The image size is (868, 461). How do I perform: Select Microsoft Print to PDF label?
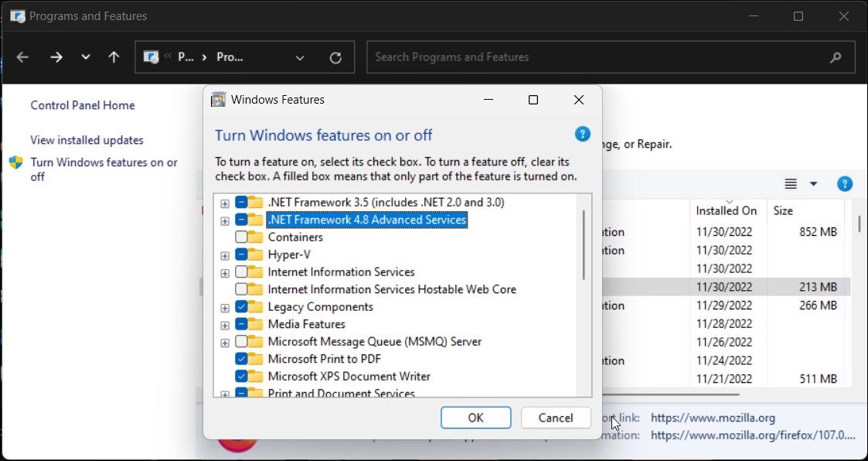[x=325, y=359]
